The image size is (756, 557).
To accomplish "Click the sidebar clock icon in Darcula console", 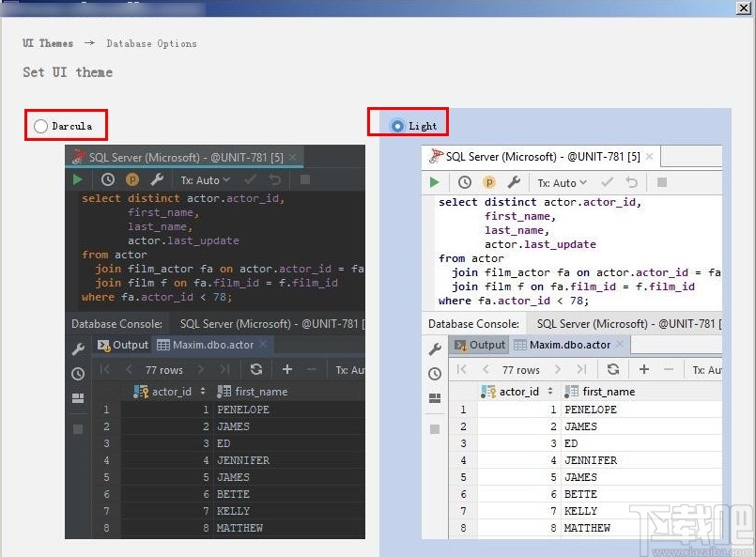I will point(78,374).
